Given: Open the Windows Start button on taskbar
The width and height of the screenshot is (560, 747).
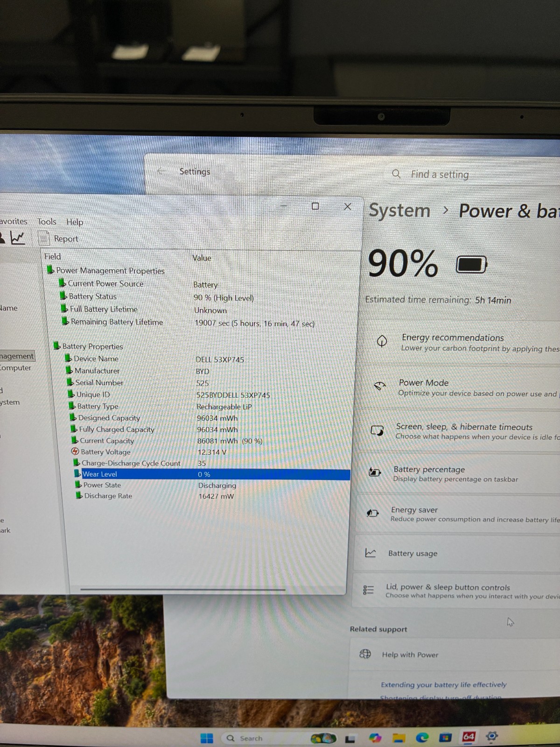Looking at the screenshot, I should tap(206, 738).
